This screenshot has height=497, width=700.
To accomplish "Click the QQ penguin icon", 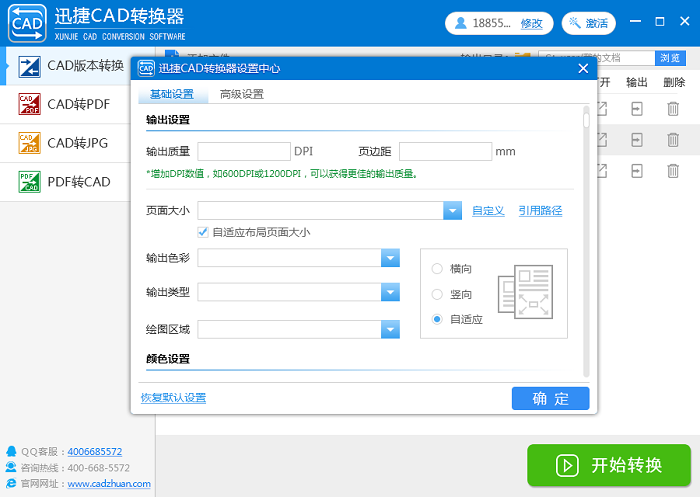I will tap(11, 451).
